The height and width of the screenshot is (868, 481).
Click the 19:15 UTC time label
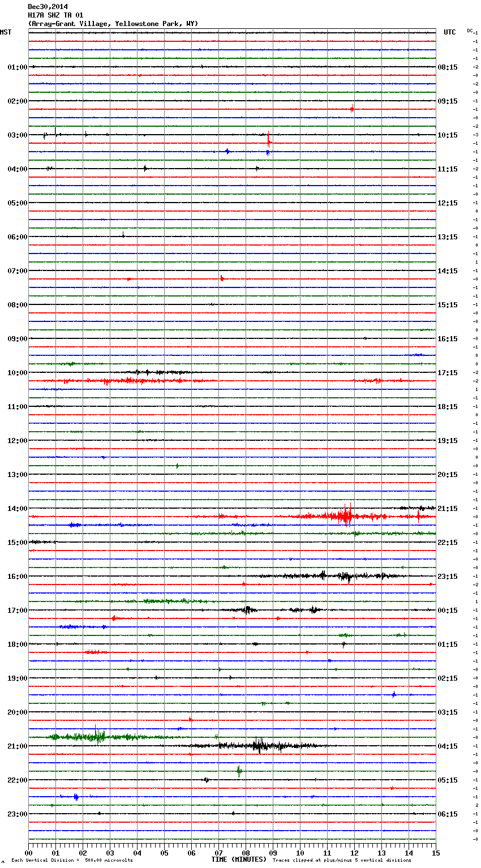click(448, 441)
